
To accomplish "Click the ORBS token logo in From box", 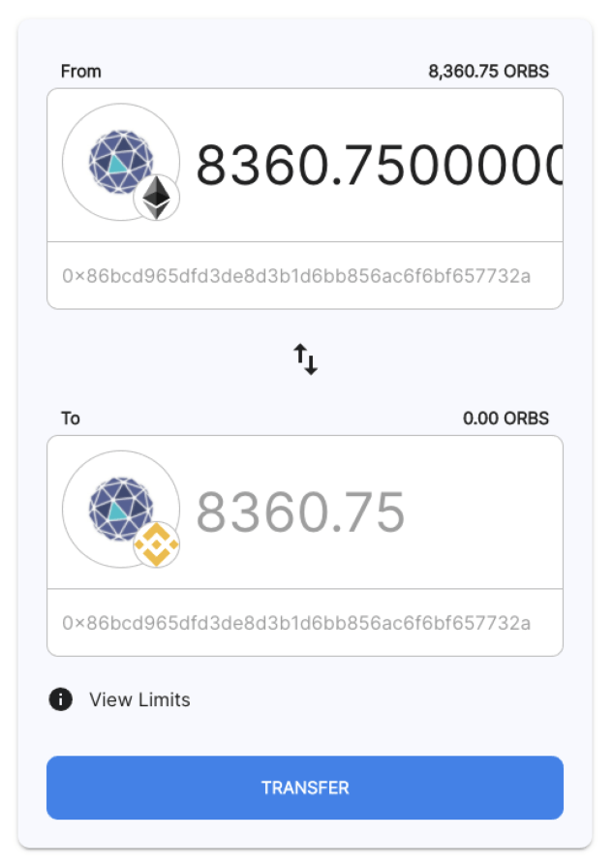I will coord(121,162).
